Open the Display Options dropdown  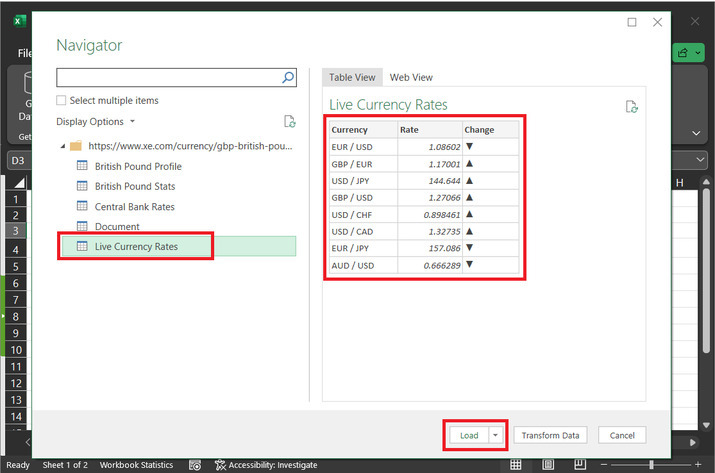95,121
